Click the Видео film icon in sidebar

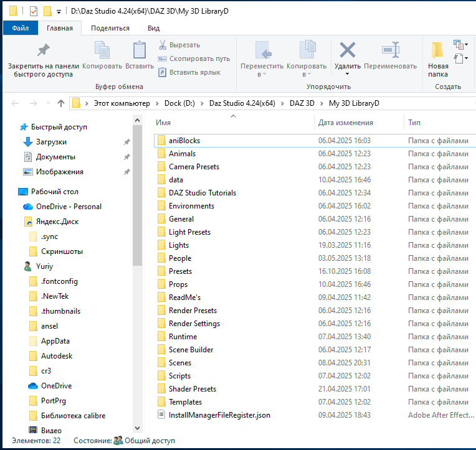tap(33, 429)
